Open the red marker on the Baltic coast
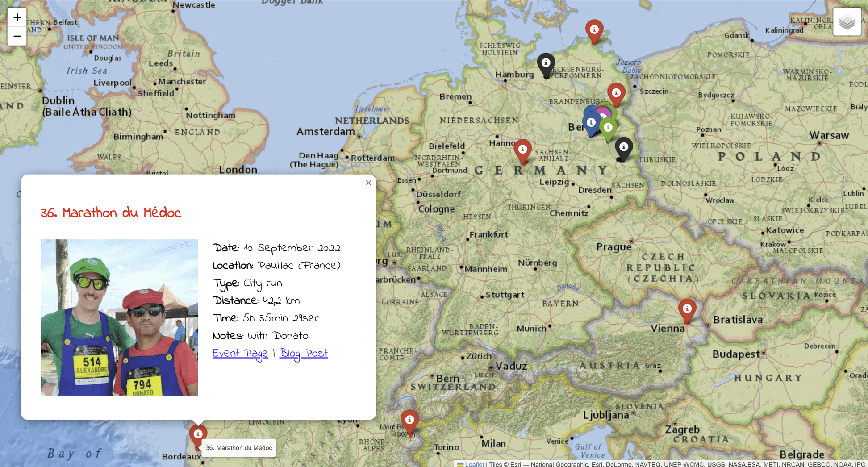This screenshot has height=467, width=868. [x=594, y=29]
